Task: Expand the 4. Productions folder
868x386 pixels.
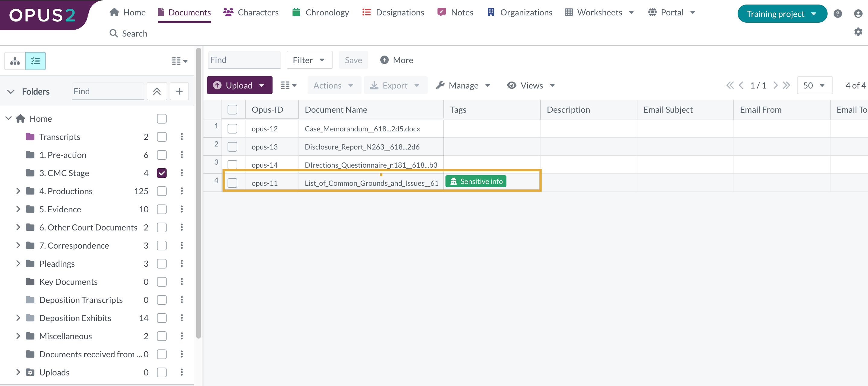Action: 18,191
